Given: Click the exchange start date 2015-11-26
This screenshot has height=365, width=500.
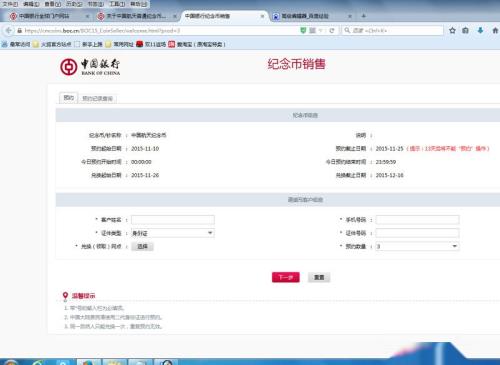Looking at the screenshot, I should tap(145, 175).
